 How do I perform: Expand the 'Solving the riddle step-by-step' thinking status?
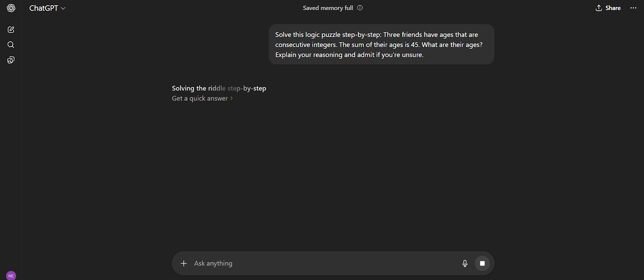pyautogui.click(x=219, y=88)
